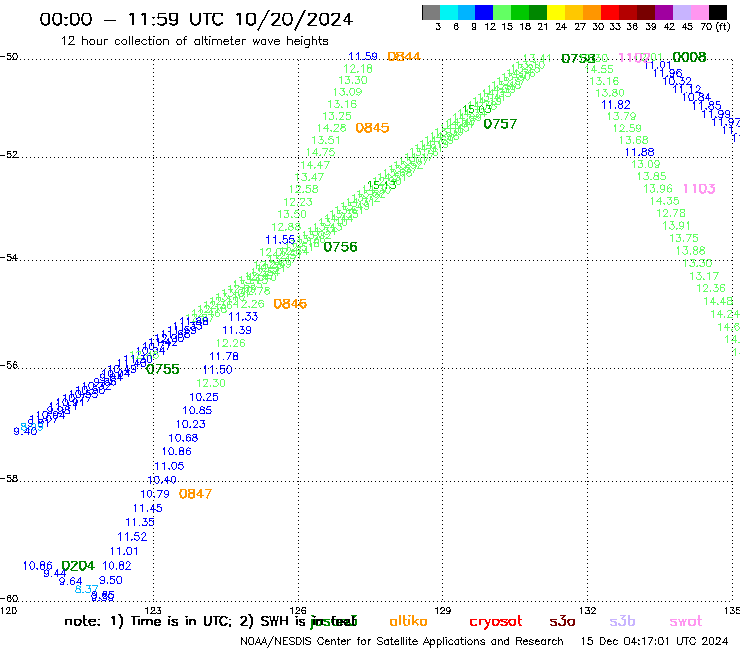Click the s3a satellite legend label
Viewport: 740px width, 650px height.
click(562, 621)
